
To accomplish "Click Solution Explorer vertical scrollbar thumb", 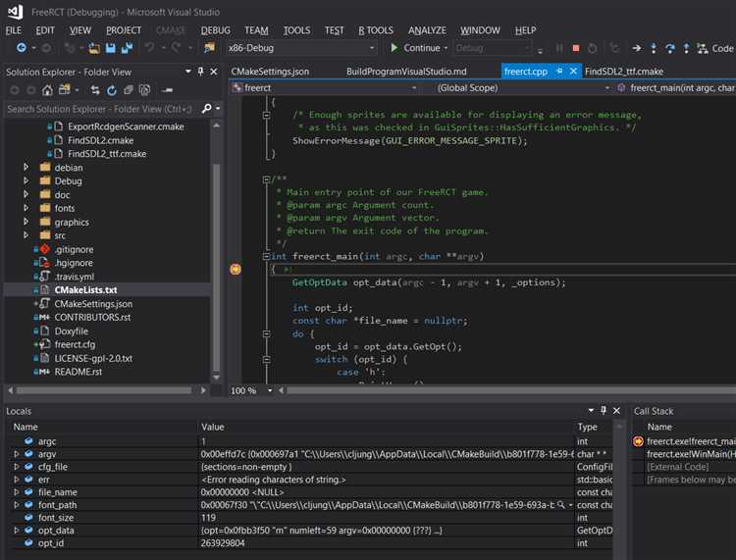I will 217,268.
